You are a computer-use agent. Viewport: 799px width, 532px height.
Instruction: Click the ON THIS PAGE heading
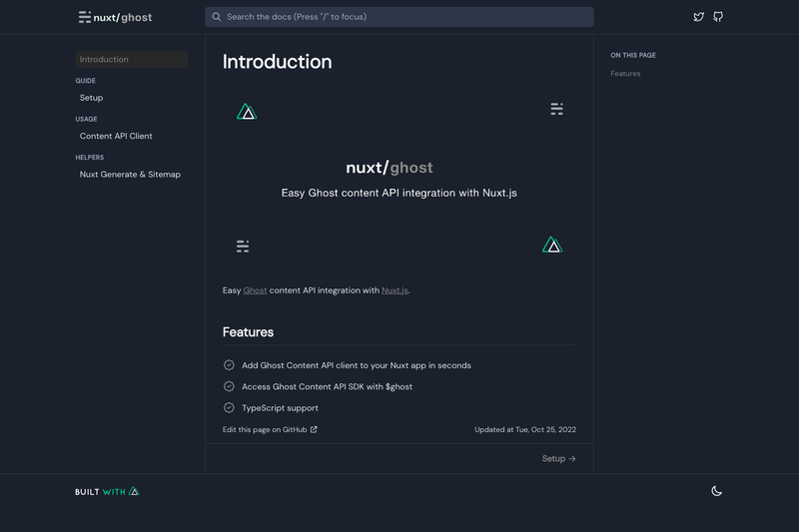pos(633,55)
